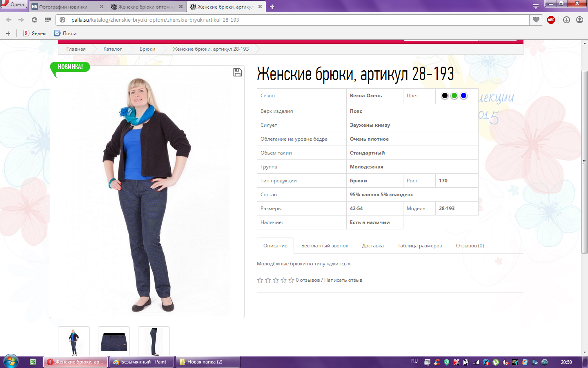Open the Описание tab
Viewport: 588px width, 368px height.
[x=275, y=246]
